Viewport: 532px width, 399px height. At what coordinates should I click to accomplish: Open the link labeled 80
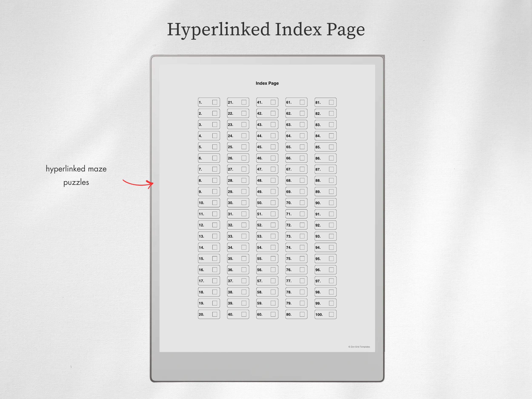coord(296,314)
